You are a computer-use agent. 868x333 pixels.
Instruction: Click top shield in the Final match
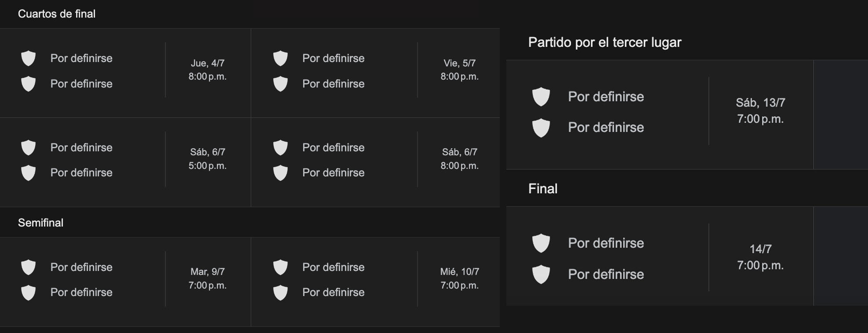tap(541, 243)
